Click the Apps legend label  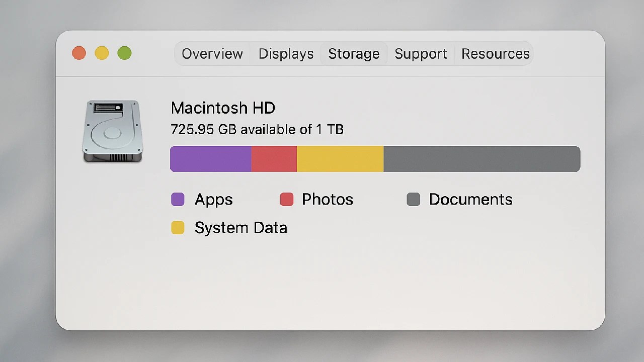tap(214, 200)
